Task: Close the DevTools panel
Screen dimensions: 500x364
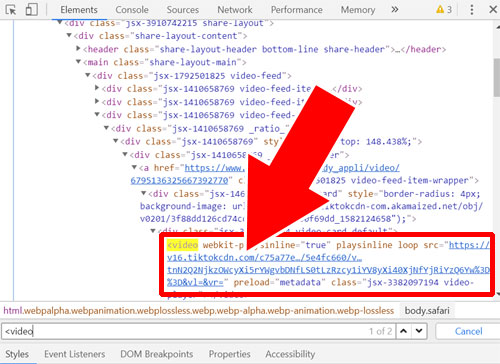Action: (493, 9)
